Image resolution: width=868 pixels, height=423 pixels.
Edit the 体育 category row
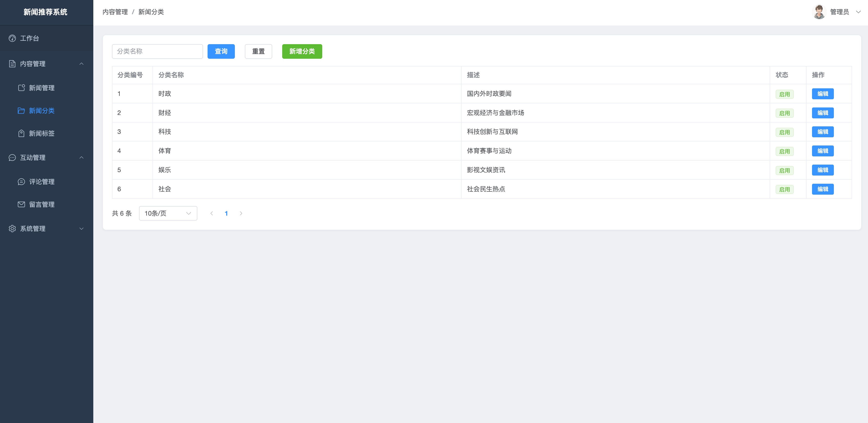tap(823, 151)
